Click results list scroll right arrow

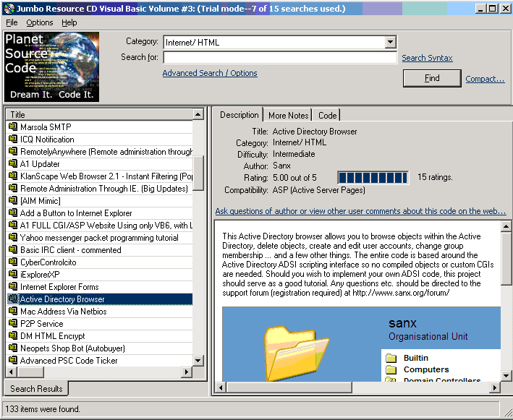click(x=187, y=372)
